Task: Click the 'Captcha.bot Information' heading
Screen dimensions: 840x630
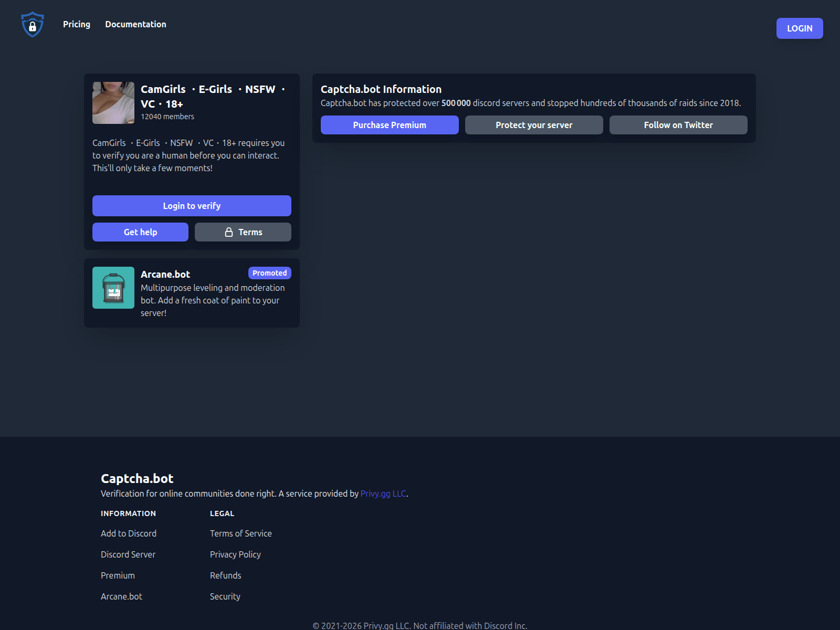Action: [x=381, y=89]
